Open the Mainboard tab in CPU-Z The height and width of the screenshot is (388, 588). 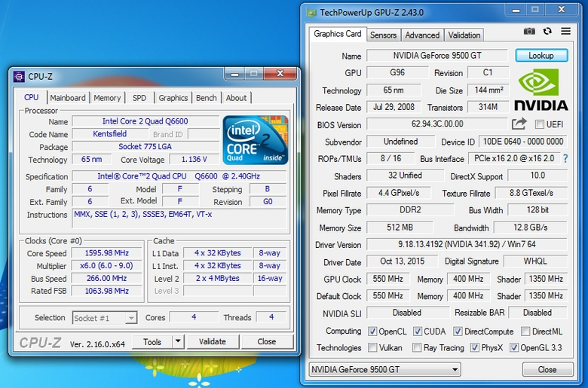(68, 98)
